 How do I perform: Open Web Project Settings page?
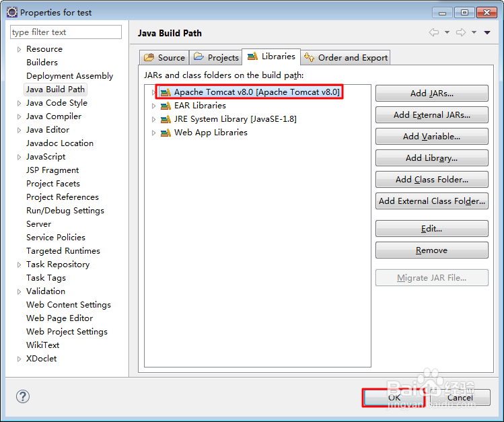coord(67,332)
